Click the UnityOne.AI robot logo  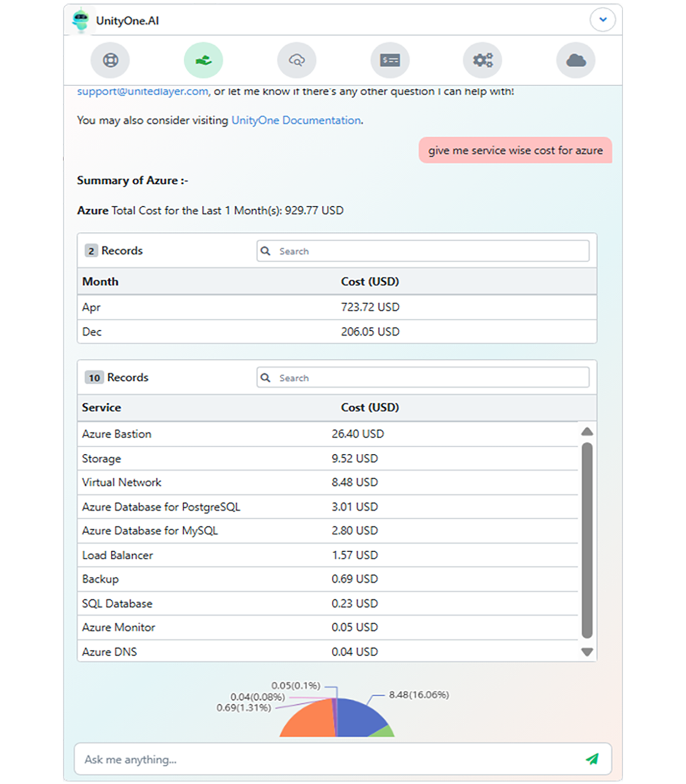pos(80,21)
